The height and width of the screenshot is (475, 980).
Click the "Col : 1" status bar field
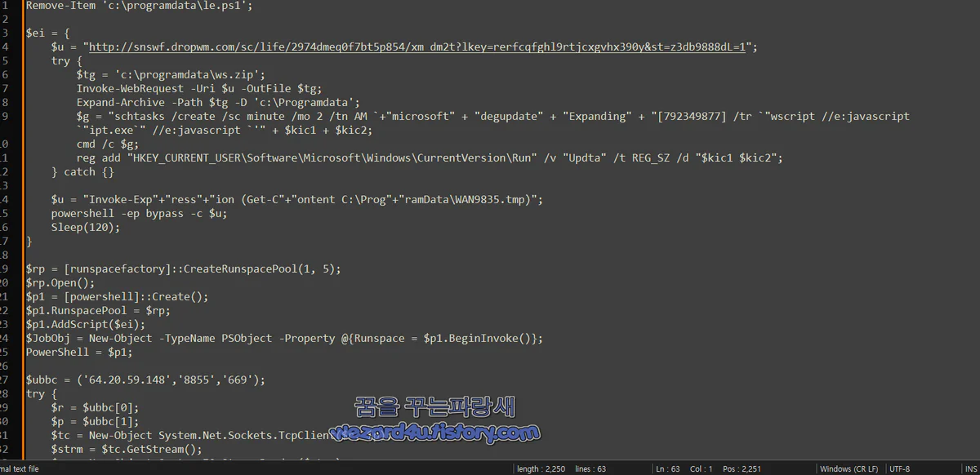point(700,468)
